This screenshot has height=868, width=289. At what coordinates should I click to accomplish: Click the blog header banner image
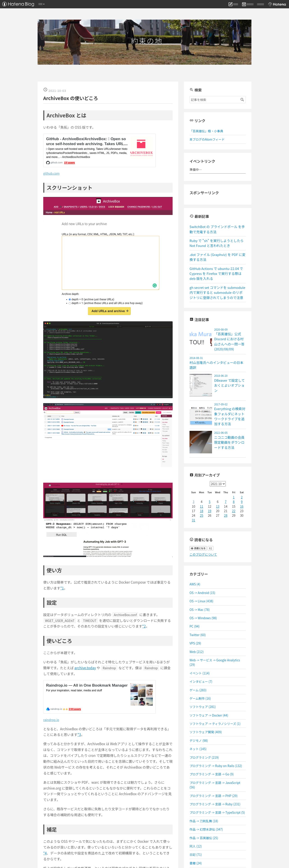coord(144,42)
